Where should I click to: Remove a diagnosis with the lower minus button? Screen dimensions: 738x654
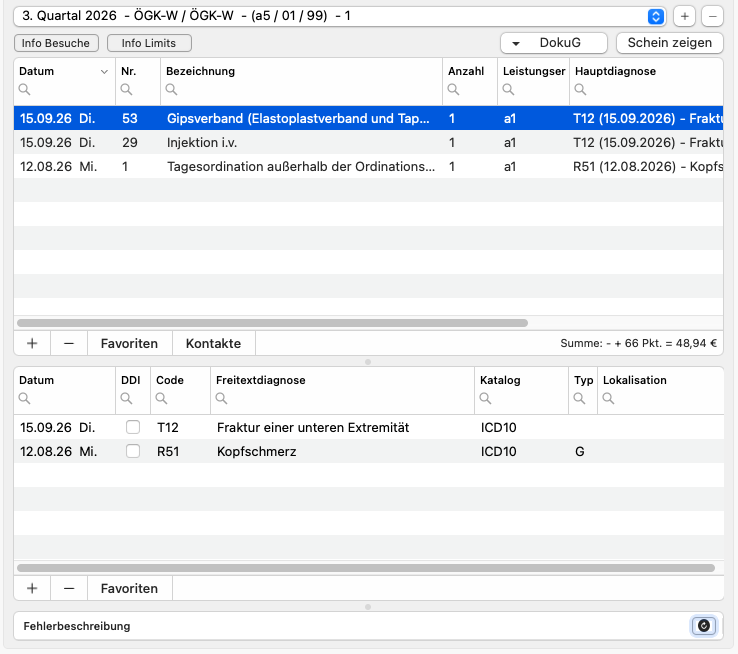coord(69,588)
